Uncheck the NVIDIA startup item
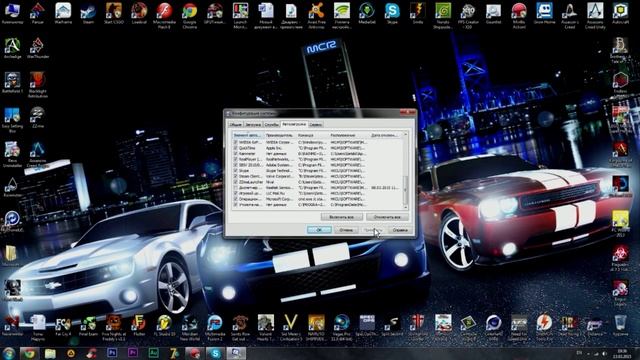 coord(236,142)
